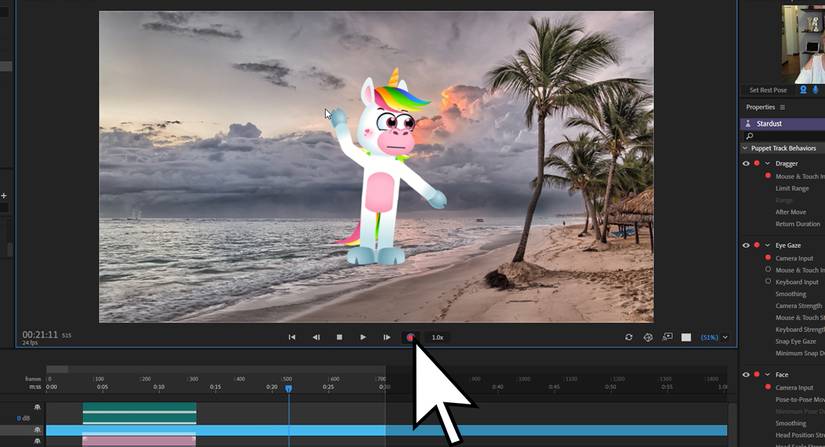Disarm Face Camera Input dot
Screen dimensions: 825x447
click(x=768, y=387)
